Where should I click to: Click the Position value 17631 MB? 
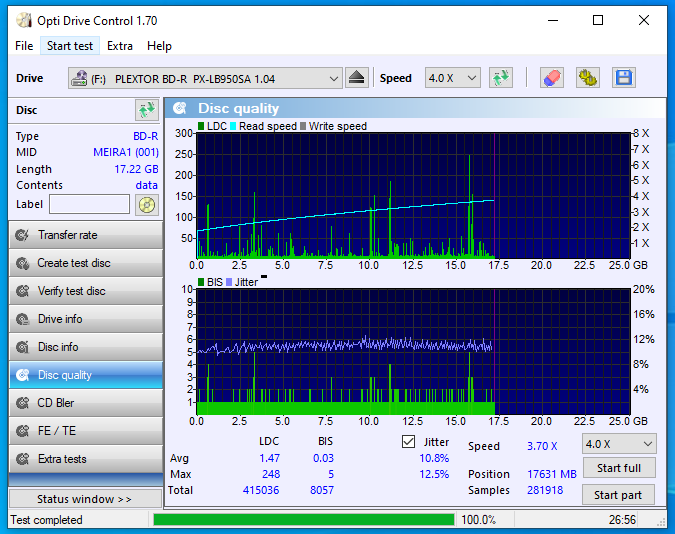point(552,474)
